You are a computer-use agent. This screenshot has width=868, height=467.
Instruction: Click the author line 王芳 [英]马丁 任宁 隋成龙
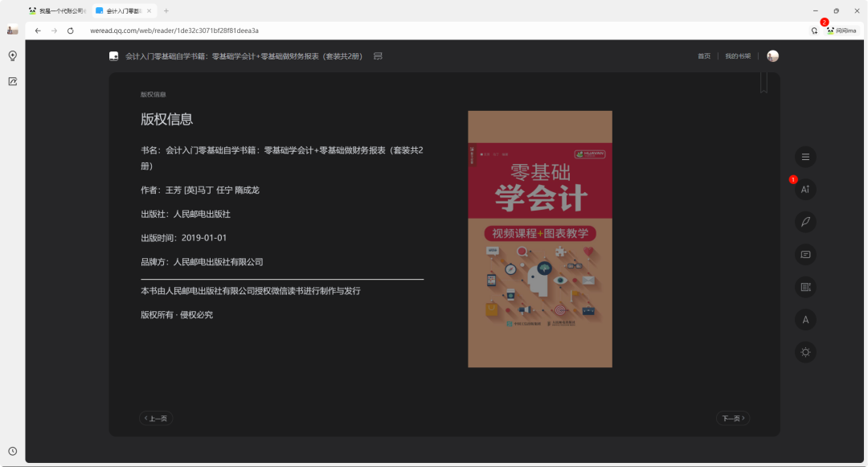pos(200,190)
